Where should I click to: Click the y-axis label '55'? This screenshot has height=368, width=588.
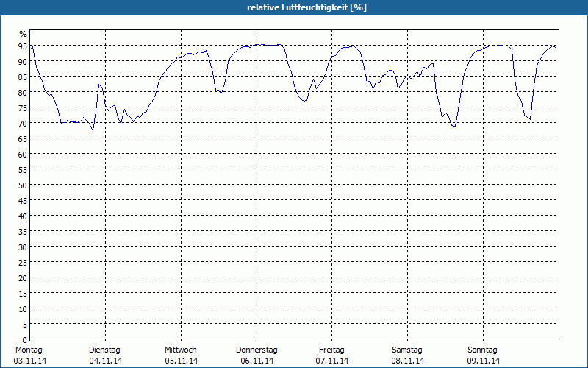(23, 169)
